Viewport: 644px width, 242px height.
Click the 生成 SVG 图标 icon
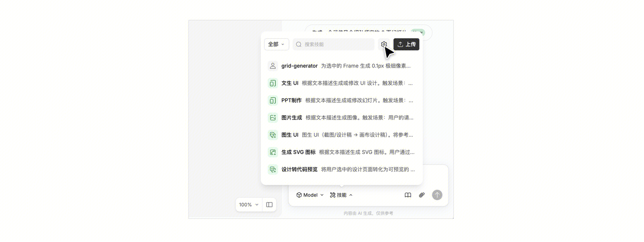point(273,152)
